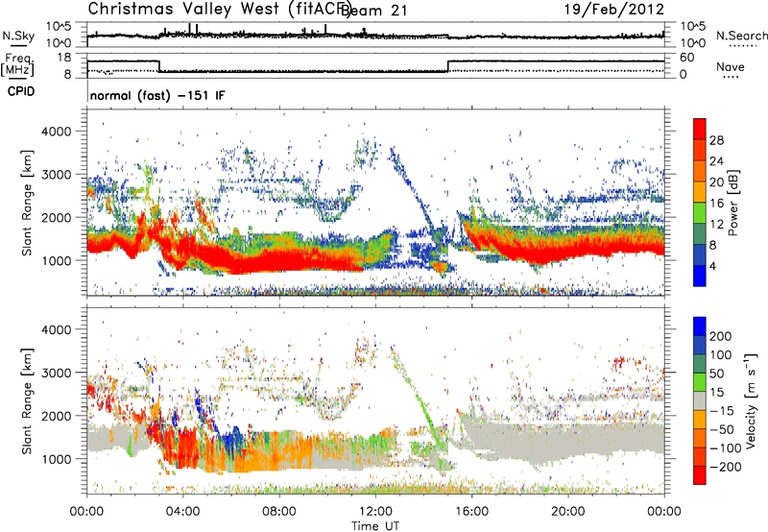Click the blue bottom of Power colorbar
768x532 pixels.
(x=700, y=276)
